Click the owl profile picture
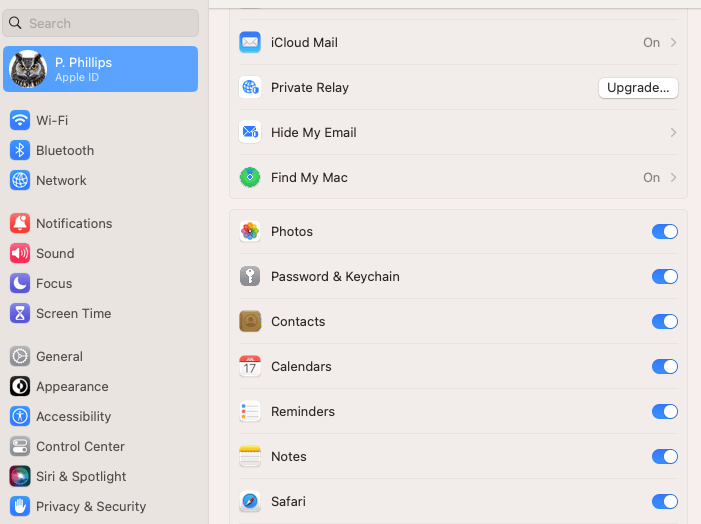This screenshot has height=524, width=701. 28,69
